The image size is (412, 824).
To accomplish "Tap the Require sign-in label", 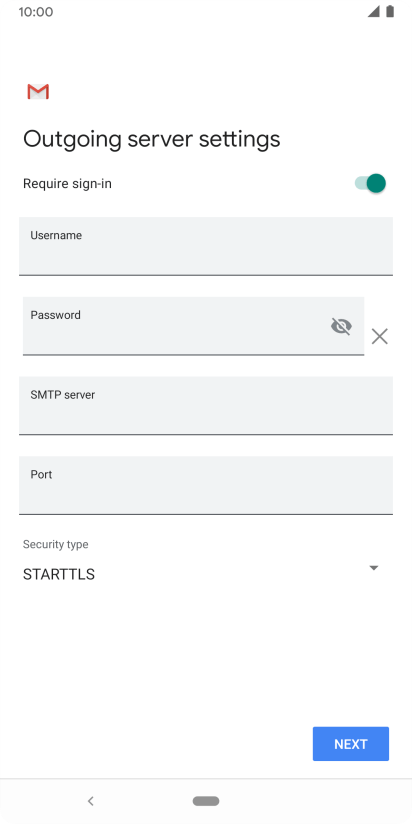I will coord(67,184).
